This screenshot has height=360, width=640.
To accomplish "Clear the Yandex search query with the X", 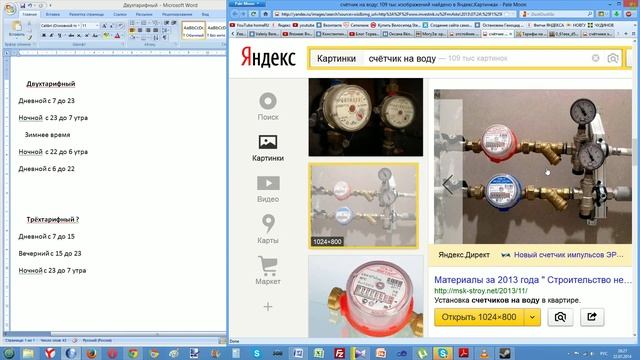I will pyautogui.click(x=596, y=58).
